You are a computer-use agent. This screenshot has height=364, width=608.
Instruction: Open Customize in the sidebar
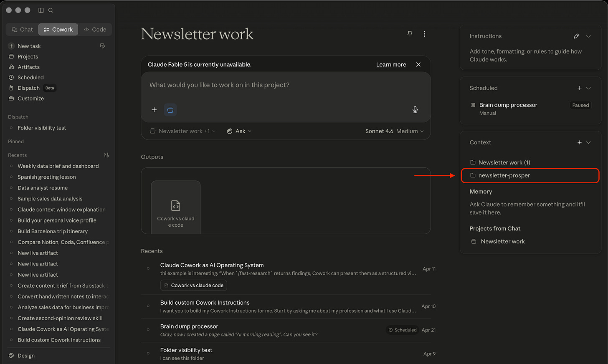(30, 99)
